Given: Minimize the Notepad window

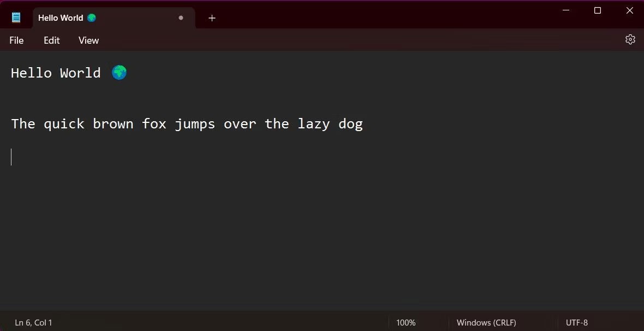Looking at the screenshot, I should (566, 10).
